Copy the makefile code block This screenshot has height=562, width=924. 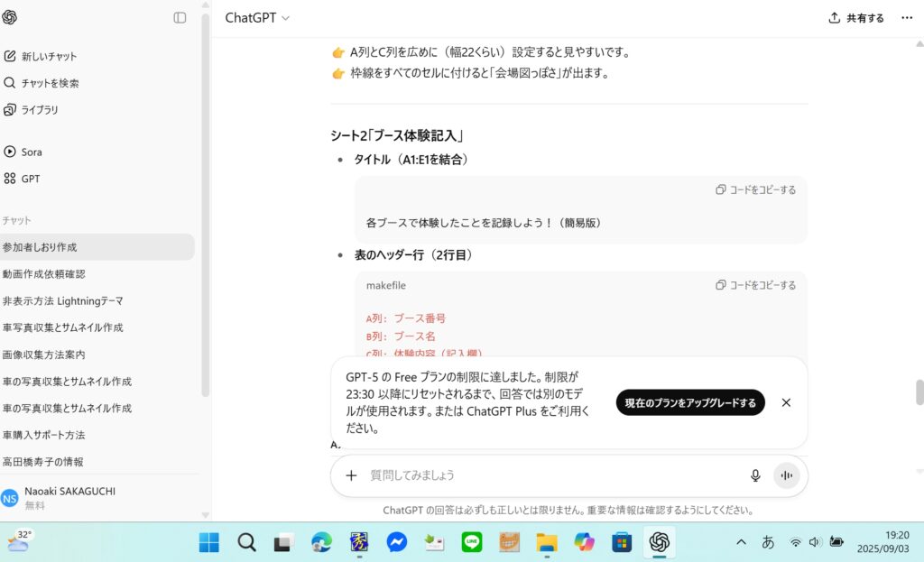[755, 285]
